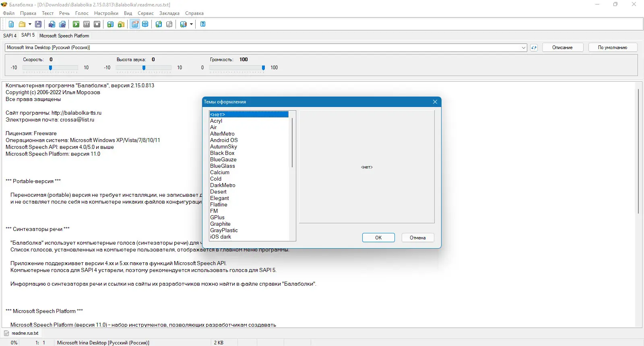Switch to the SAPI 5 tab

(28, 35)
